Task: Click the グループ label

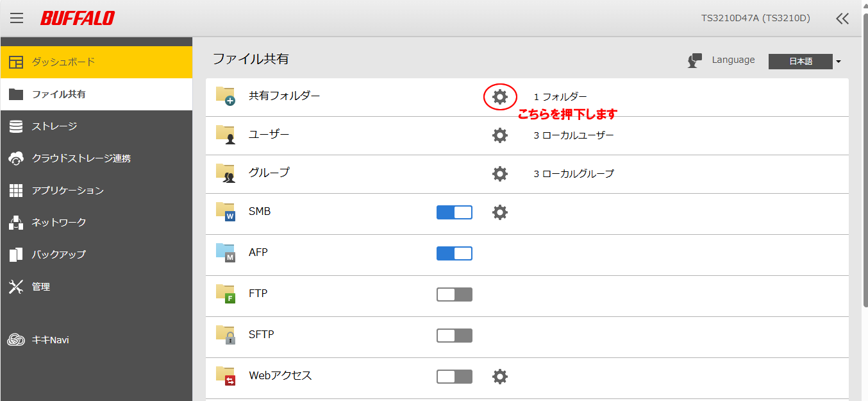Action: [x=269, y=173]
